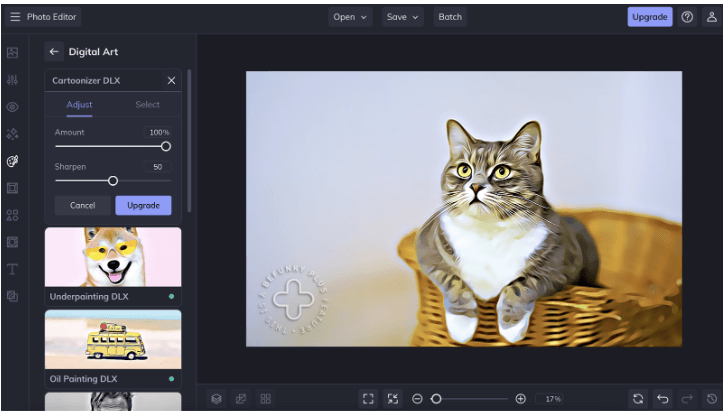Open the Effects sparkle icon
The width and height of the screenshot is (724, 411).
click(13, 133)
